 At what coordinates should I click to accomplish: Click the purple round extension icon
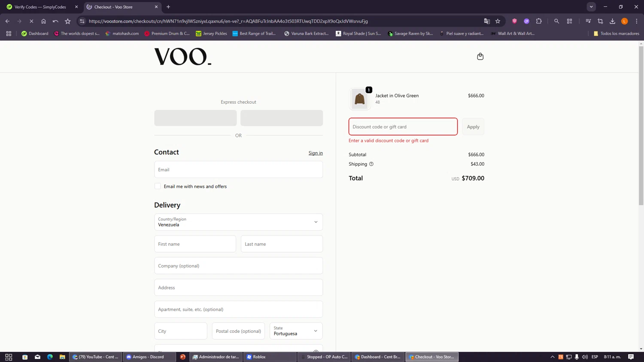pos(526,21)
